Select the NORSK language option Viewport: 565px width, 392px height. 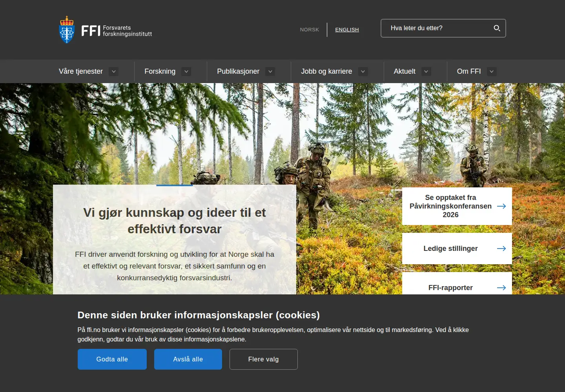tap(310, 30)
